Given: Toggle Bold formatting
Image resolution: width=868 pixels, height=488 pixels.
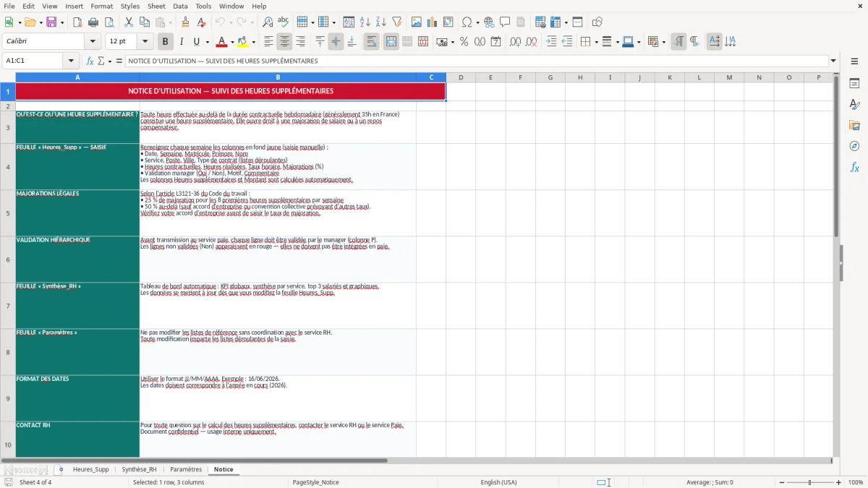Looking at the screenshot, I should [x=165, y=42].
